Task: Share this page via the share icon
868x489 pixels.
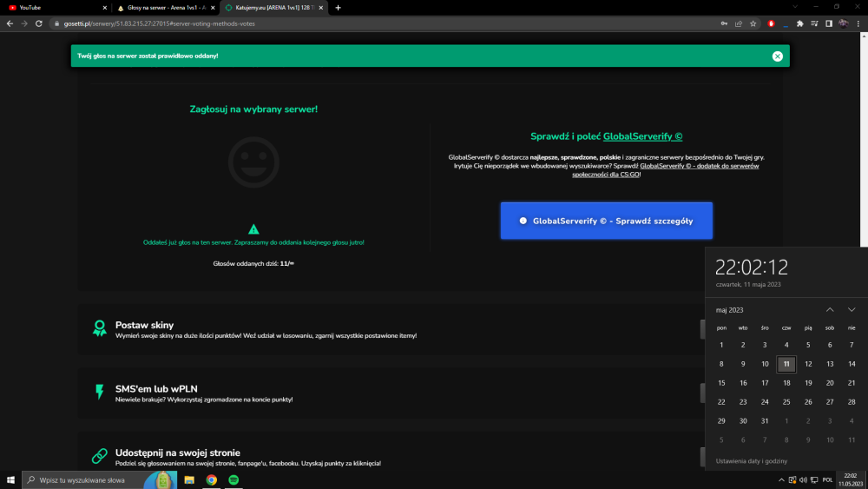Action: pos(739,23)
